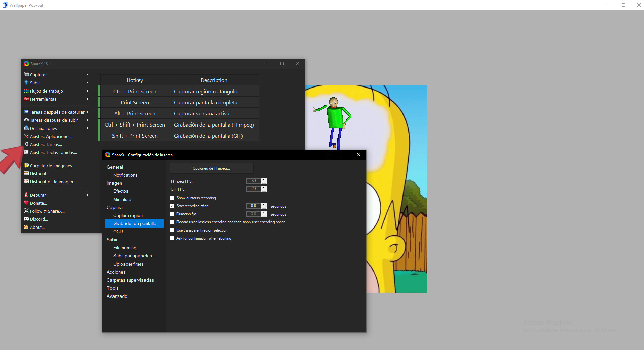Click the Wallpaper Pop-out title bar icon
Screen dimensions: 644x350
tap(5, 5)
